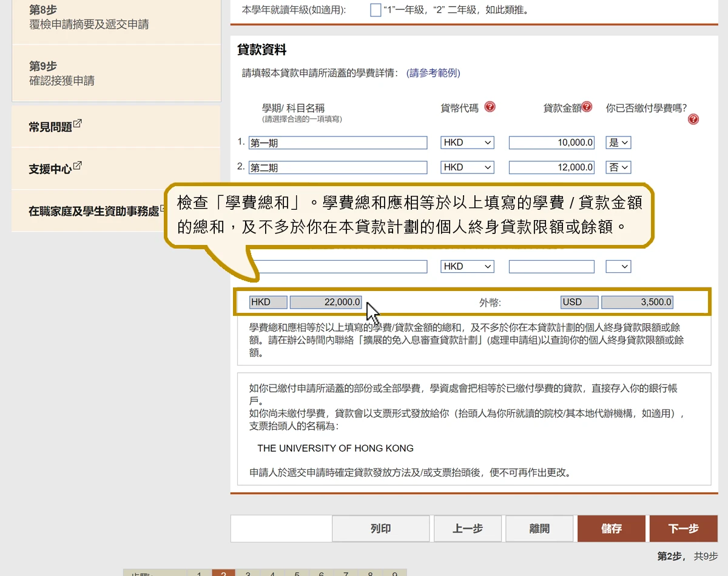
Task: Jump to step 7 in bottom step bar
Action: point(346,573)
